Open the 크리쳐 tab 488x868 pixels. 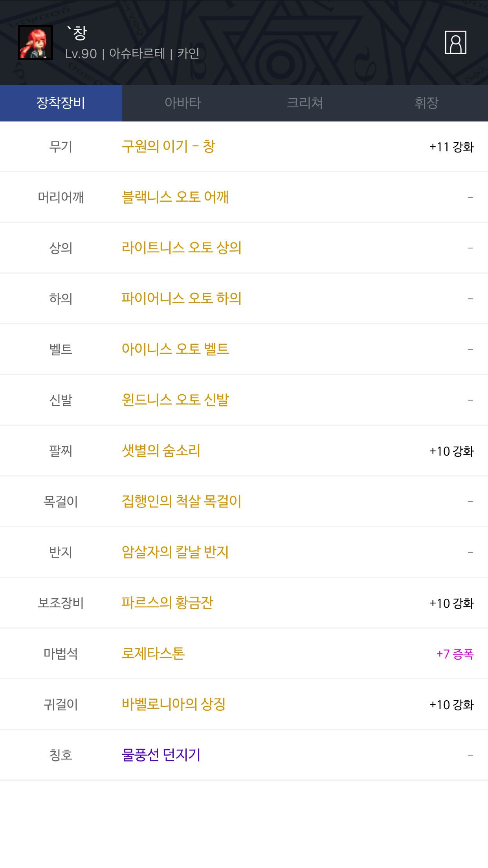coord(305,103)
